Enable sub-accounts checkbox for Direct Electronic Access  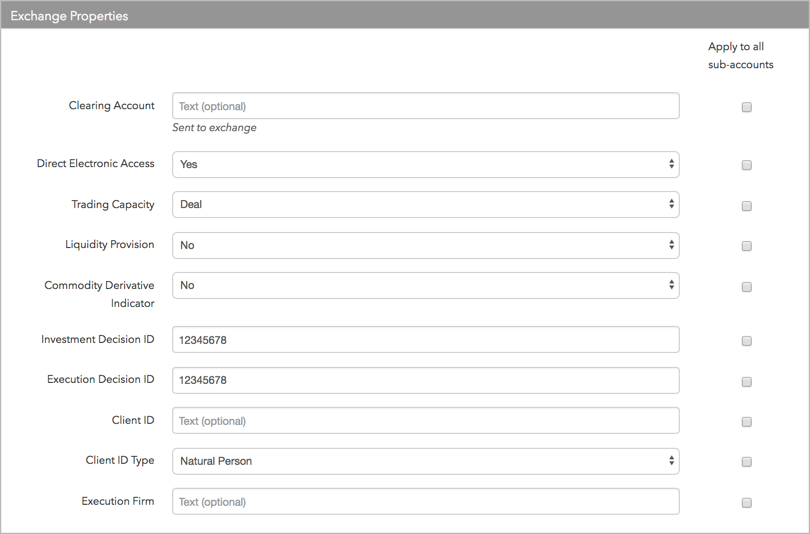pos(746,165)
